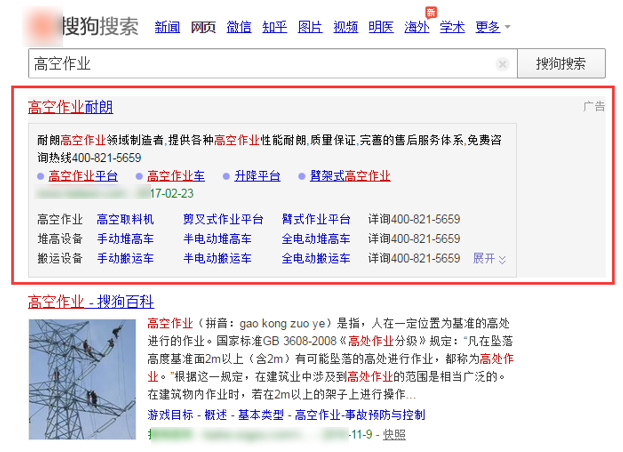Open the 学术 tab
623x452 pixels.
(452, 27)
